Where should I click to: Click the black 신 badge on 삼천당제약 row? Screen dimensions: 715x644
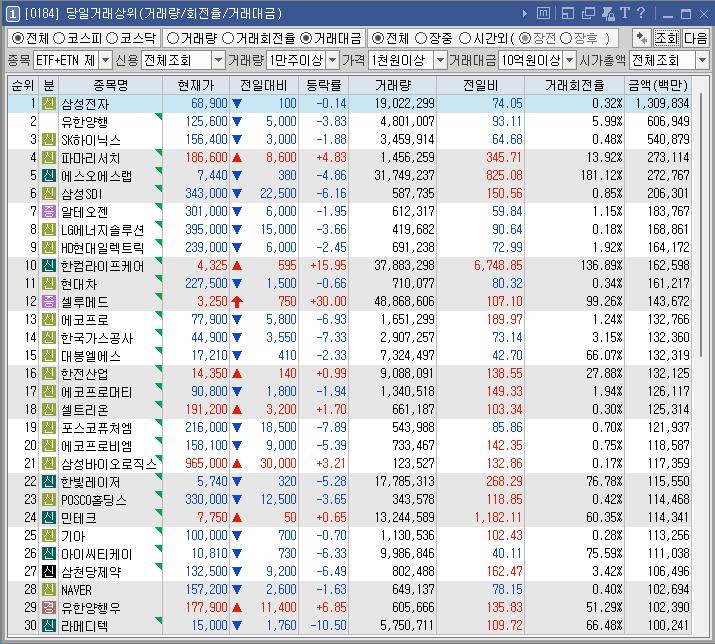49,571
